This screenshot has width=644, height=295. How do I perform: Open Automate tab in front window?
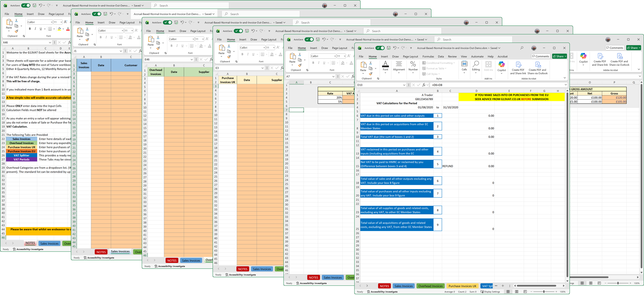477,56
